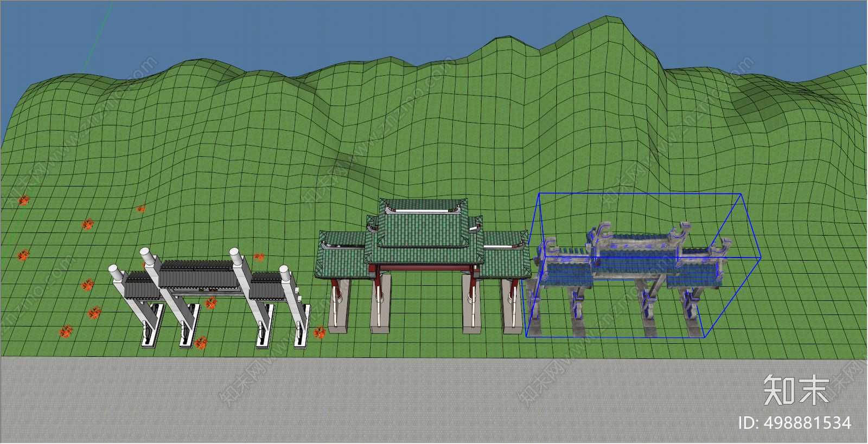This screenshot has height=444, width=868.
Task: Select the white stone pillar archway model
Action: (x=209, y=297)
